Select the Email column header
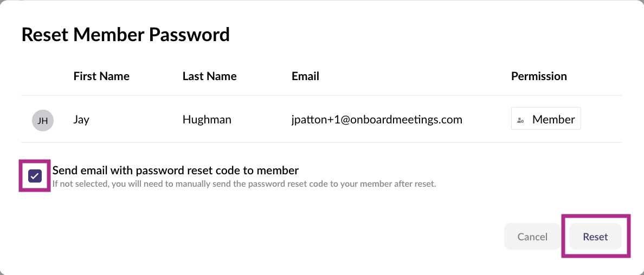 305,76
